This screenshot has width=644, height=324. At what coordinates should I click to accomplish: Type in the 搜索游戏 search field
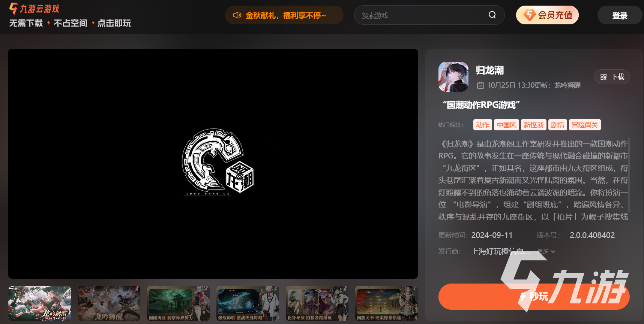(x=420, y=15)
